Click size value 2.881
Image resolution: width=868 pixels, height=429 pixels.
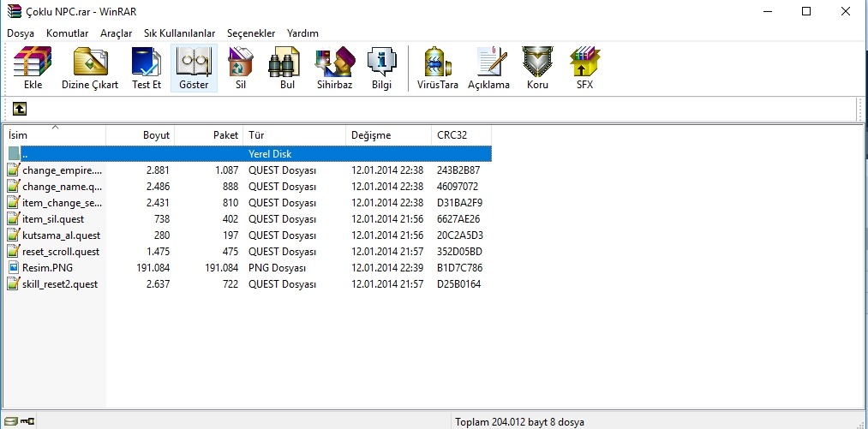click(158, 170)
